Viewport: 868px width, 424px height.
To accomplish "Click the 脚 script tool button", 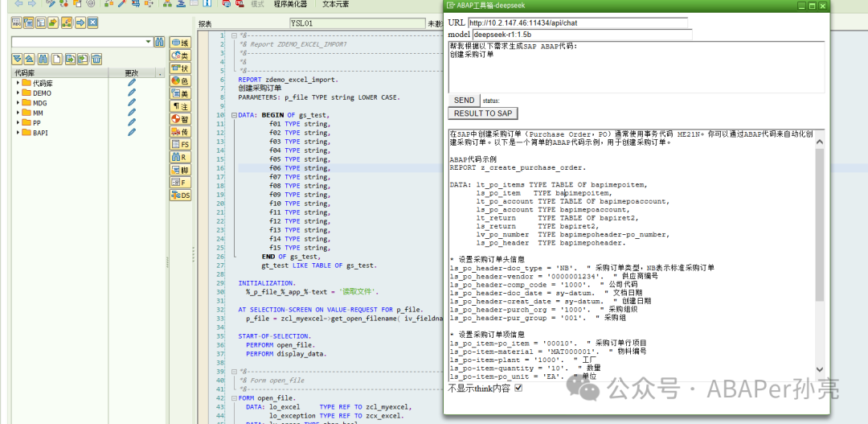I will pos(181,170).
